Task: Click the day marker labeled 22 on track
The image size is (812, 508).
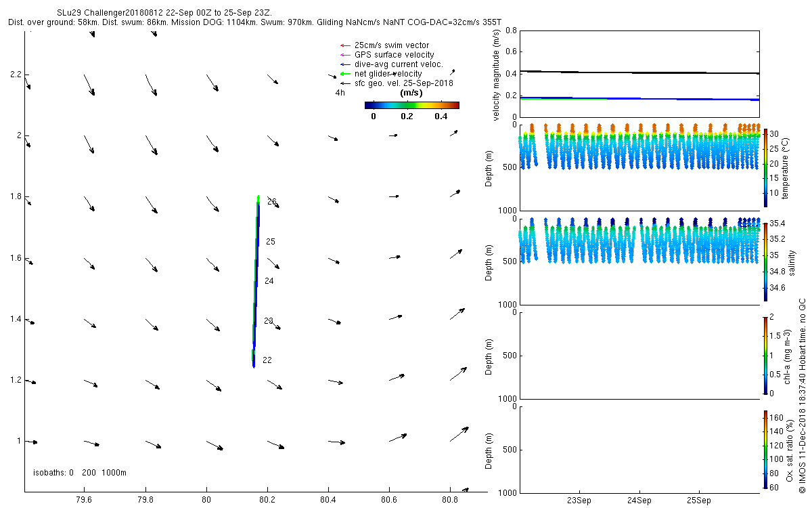Action: tap(267, 360)
